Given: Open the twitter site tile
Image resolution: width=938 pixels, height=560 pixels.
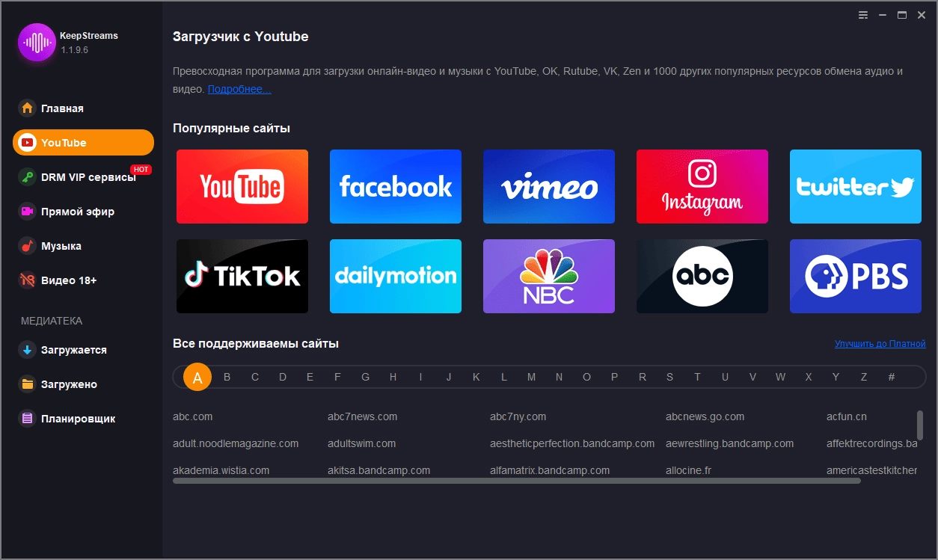Looking at the screenshot, I should pyautogui.click(x=856, y=187).
